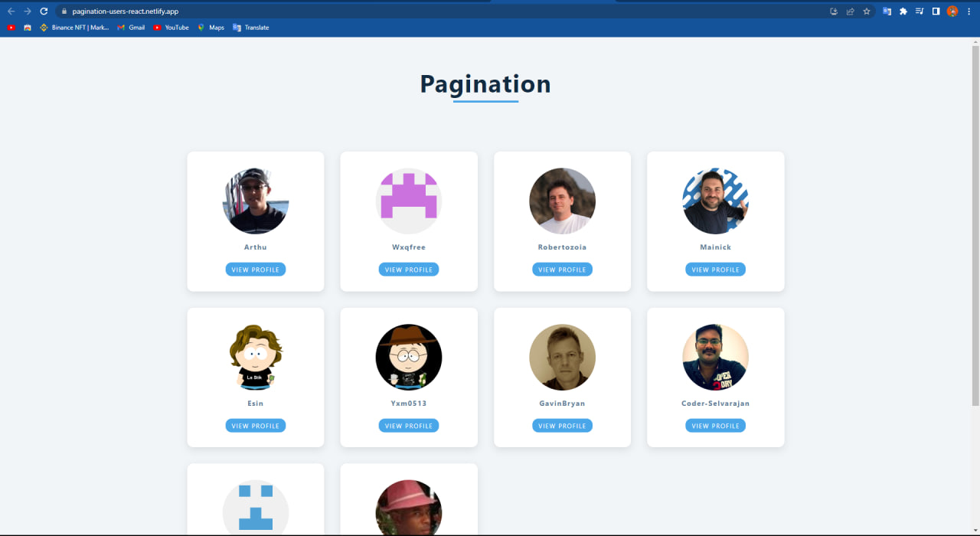View profile of Robertozoia

[562, 270]
